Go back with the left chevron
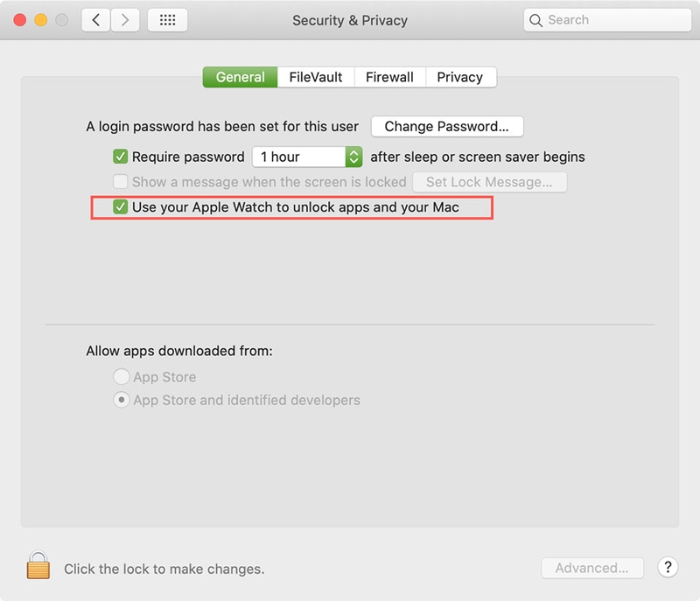This screenshot has width=700, height=601. click(x=95, y=20)
